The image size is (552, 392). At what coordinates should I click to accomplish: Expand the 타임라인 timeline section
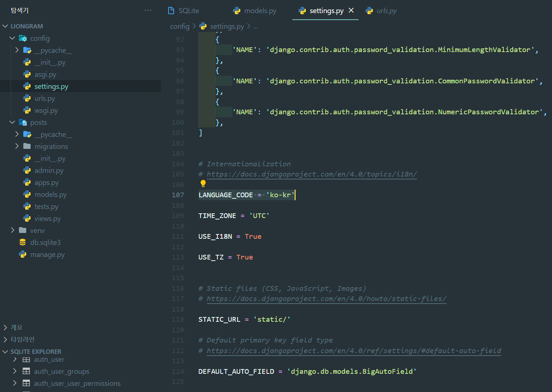coord(5,340)
